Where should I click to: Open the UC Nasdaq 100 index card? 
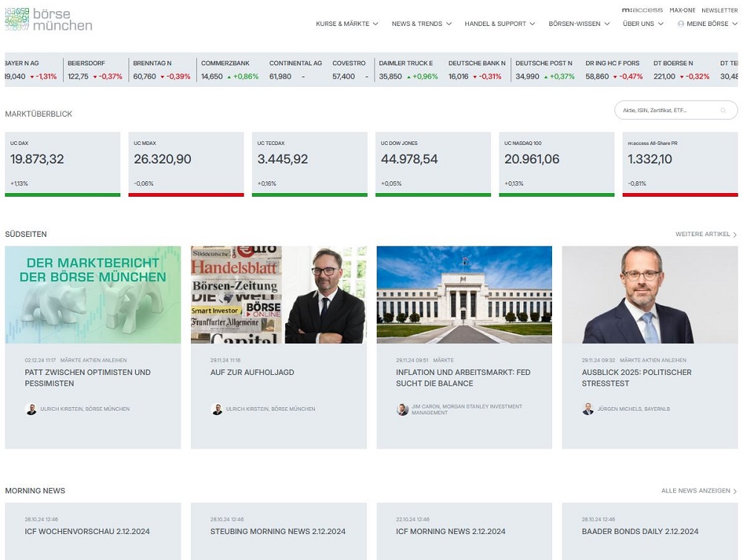pos(557,164)
